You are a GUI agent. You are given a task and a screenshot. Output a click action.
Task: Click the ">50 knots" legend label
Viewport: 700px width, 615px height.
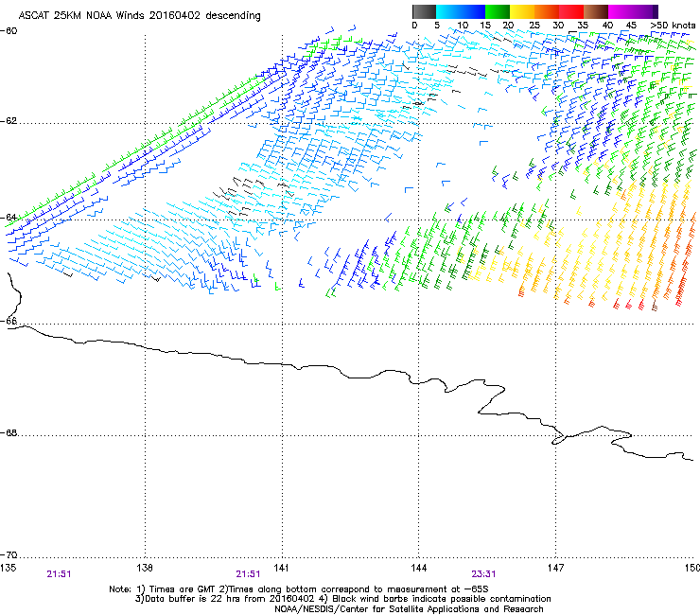(674, 26)
